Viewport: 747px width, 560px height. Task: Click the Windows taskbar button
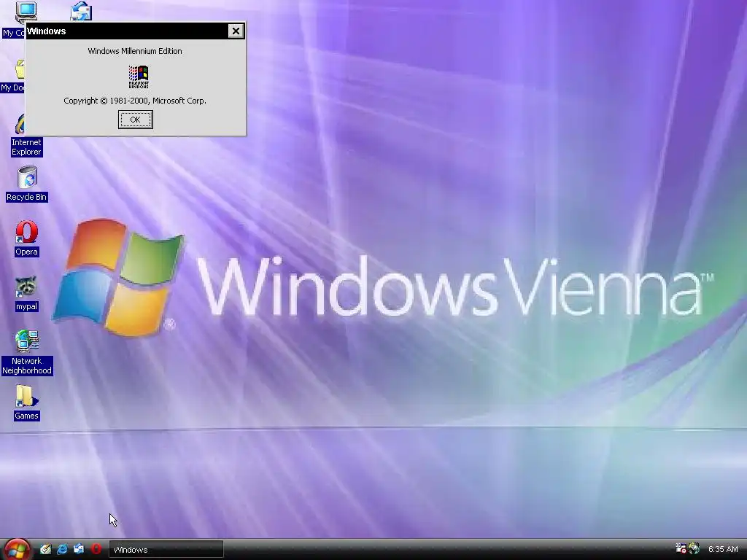(166, 550)
